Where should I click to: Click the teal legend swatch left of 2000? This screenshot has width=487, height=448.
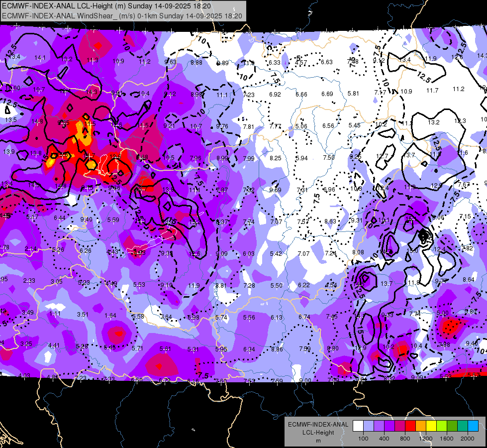pyautogui.click(x=463, y=426)
